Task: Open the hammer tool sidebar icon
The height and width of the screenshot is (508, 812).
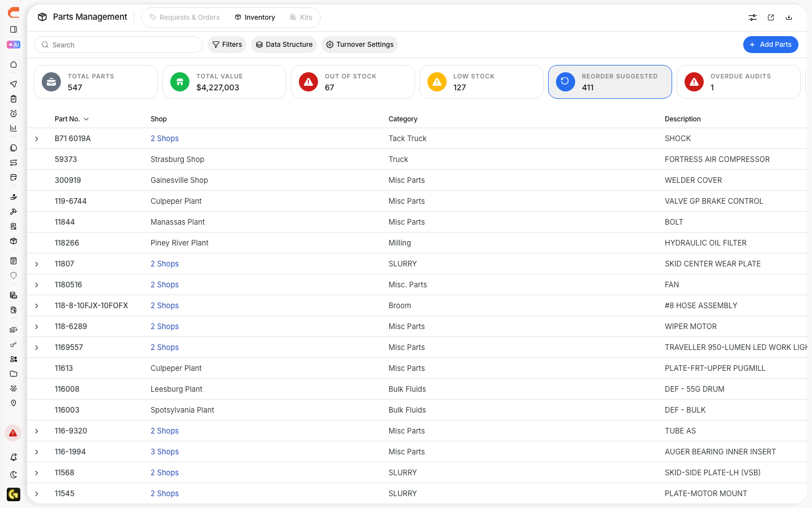Action: coord(14,212)
